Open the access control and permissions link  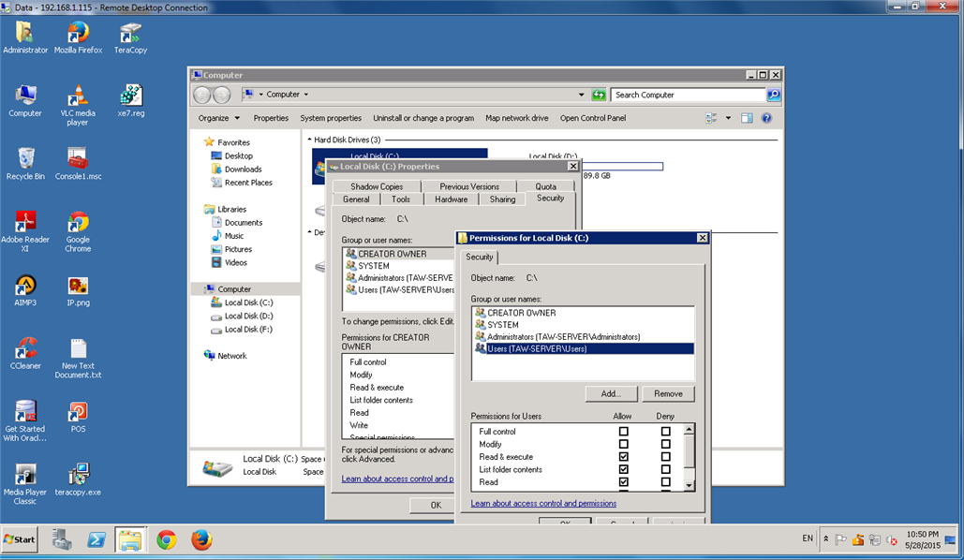click(543, 503)
